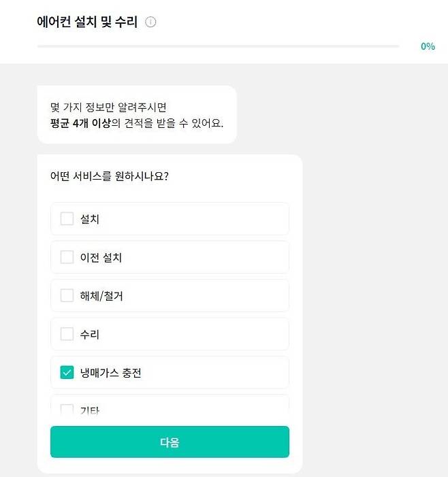Uncheck the 냉매가스 충전 checkbox
Screen dimensions: 448x477
pyautogui.click(x=67, y=372)
